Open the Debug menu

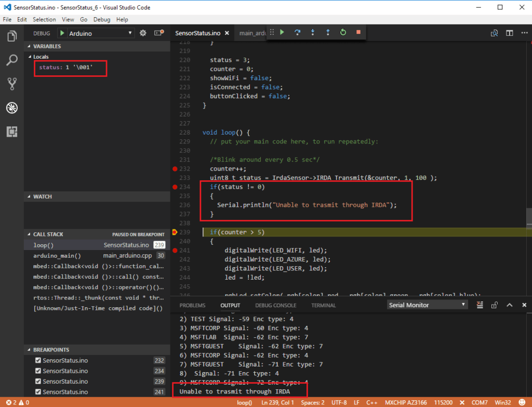coord(102,19)
